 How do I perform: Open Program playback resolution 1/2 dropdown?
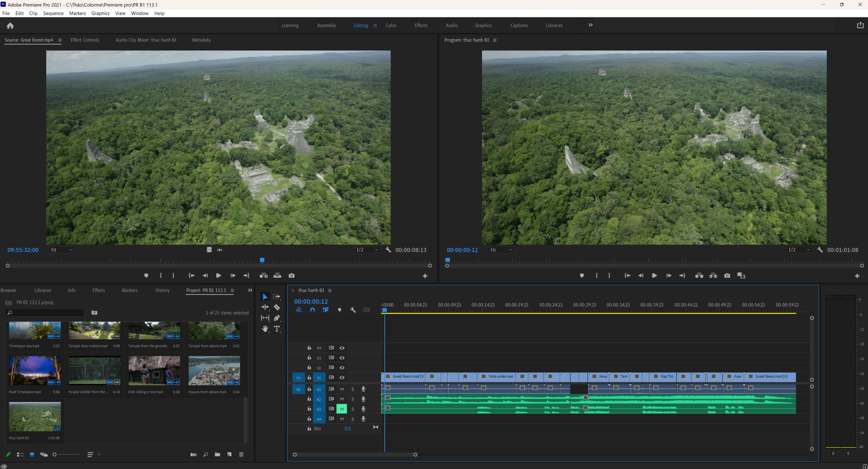pos(799,250)
